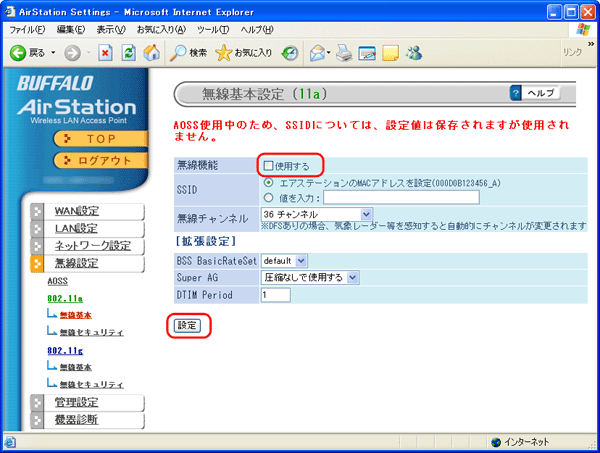The height and width of the screenshot is (453, 600).
Task: Click the インターネット zone status indicator
Action: coord(521,442)
